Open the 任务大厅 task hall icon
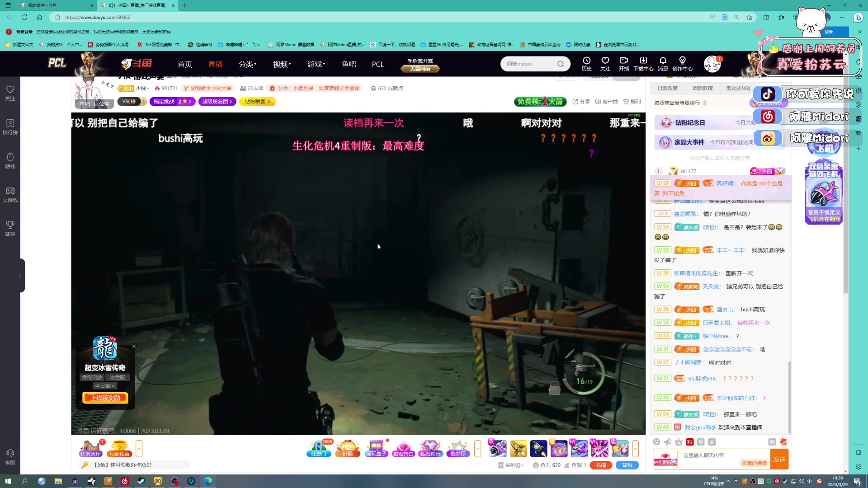 (90, 448)
